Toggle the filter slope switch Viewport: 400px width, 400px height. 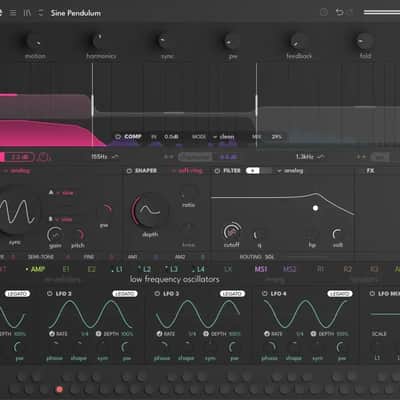(x=259, y=171)
